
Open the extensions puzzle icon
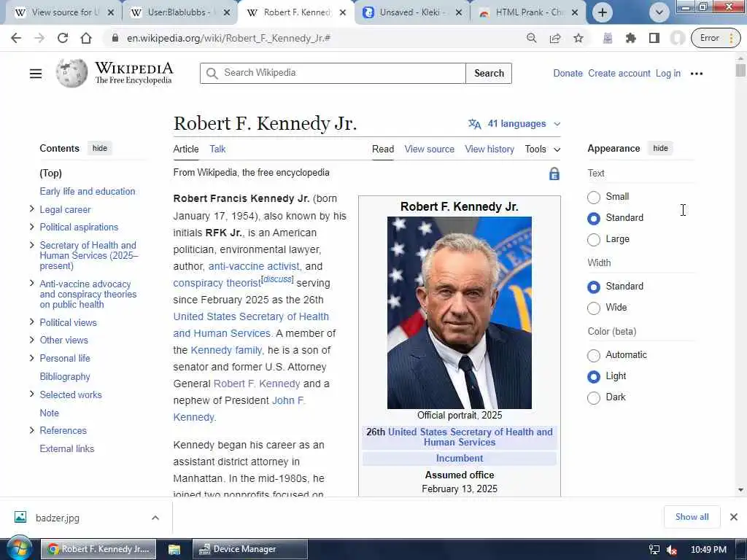point(631,38)
